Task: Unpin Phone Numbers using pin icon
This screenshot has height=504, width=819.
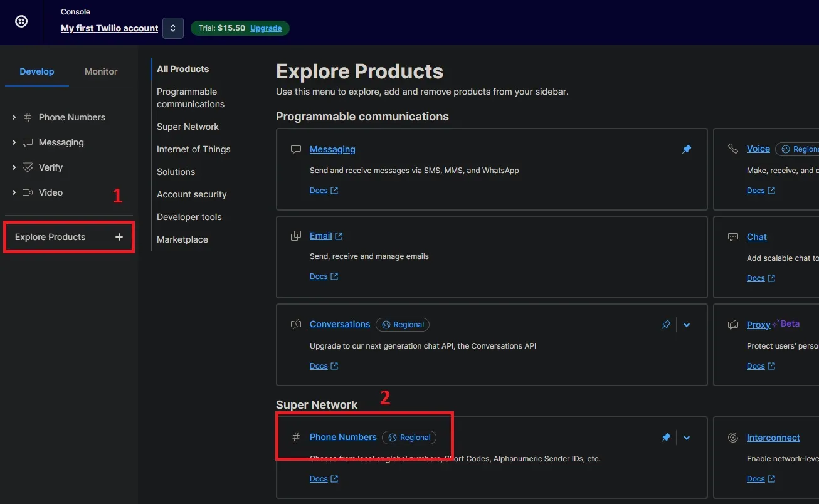Action: click(x=666, y=438)
